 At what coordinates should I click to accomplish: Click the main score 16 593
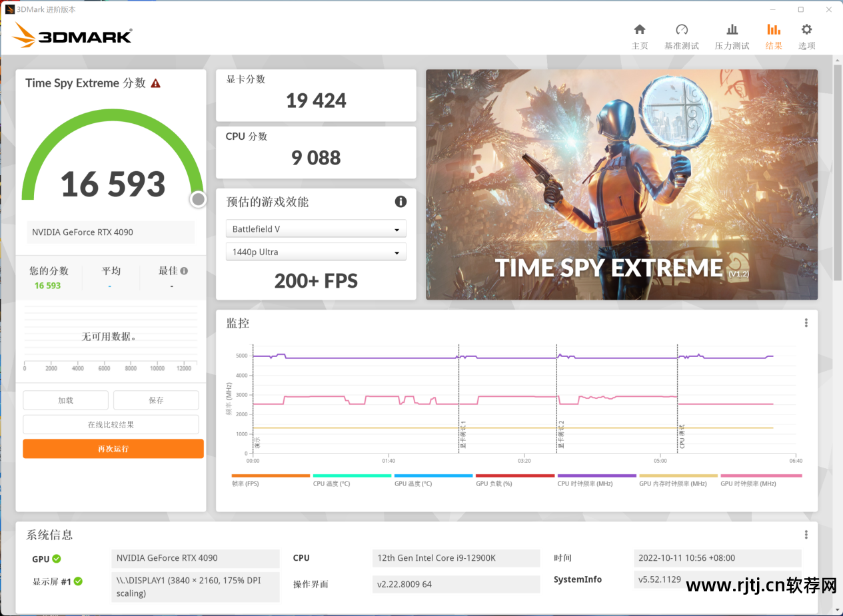click(113, 184)
